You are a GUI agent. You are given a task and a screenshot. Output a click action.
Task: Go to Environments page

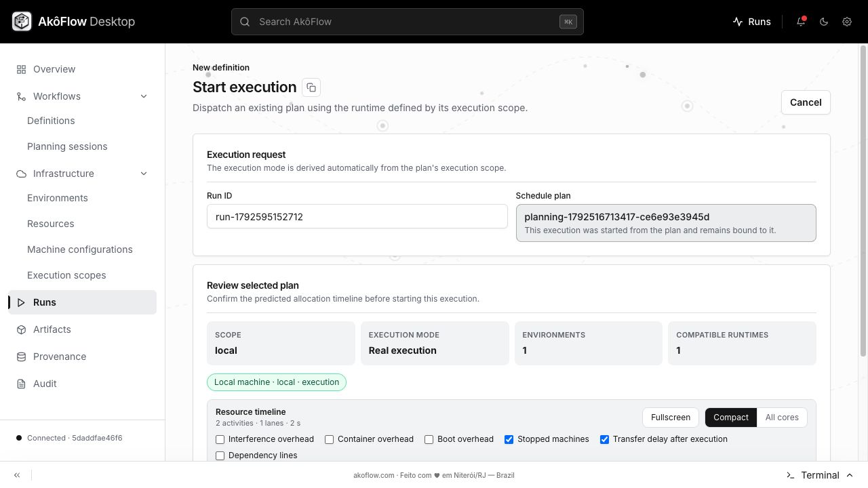(58, 198)
